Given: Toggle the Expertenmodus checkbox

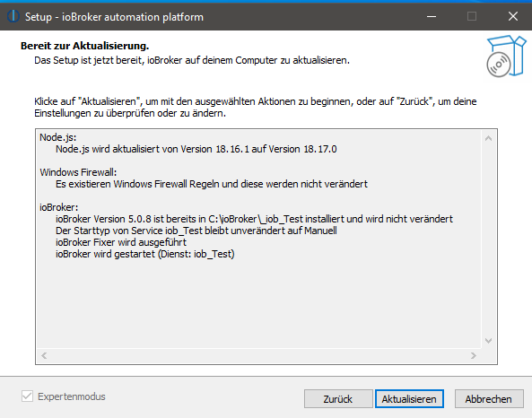Looking at the screenshot, I should click(x=27, y=396).
